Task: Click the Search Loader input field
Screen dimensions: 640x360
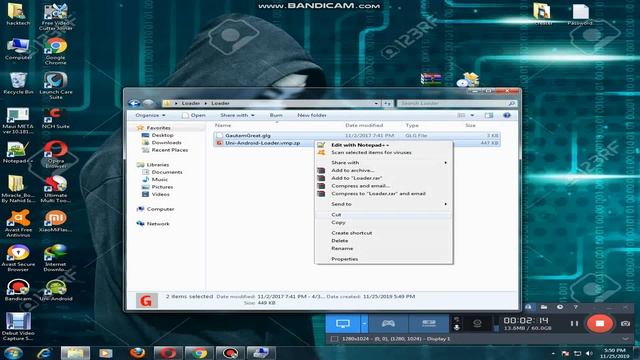Action: click(x=453, y=103)
